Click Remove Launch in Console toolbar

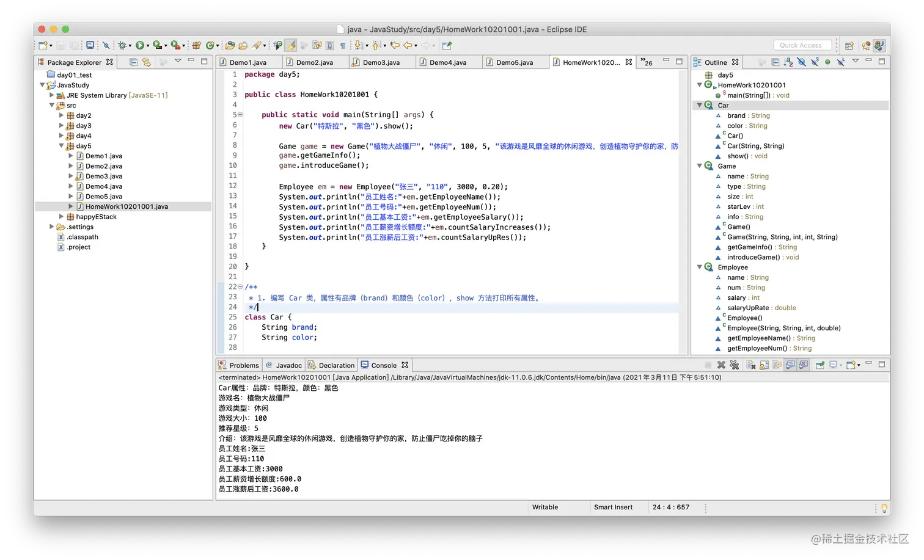(721, 365)
